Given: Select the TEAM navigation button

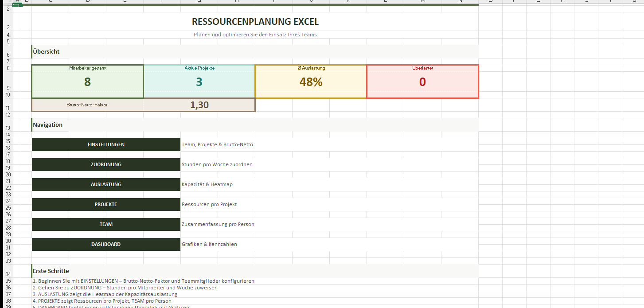Looking at the screenshot, I should (x=106, y=224).
